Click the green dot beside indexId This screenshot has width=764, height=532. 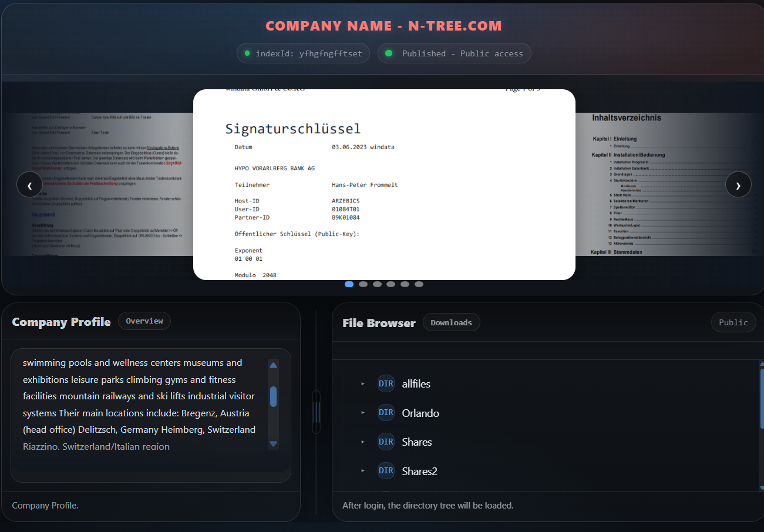click(x=247, y=53)
